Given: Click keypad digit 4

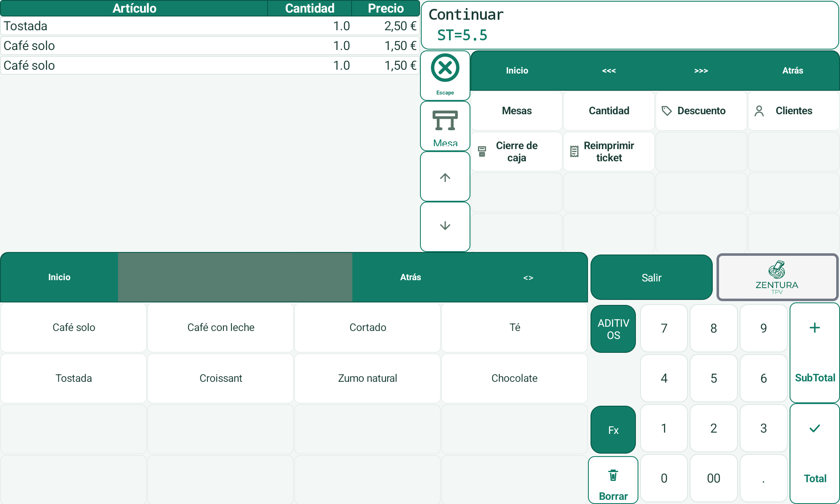Looking at the screenshot, I should coord(664,378).
